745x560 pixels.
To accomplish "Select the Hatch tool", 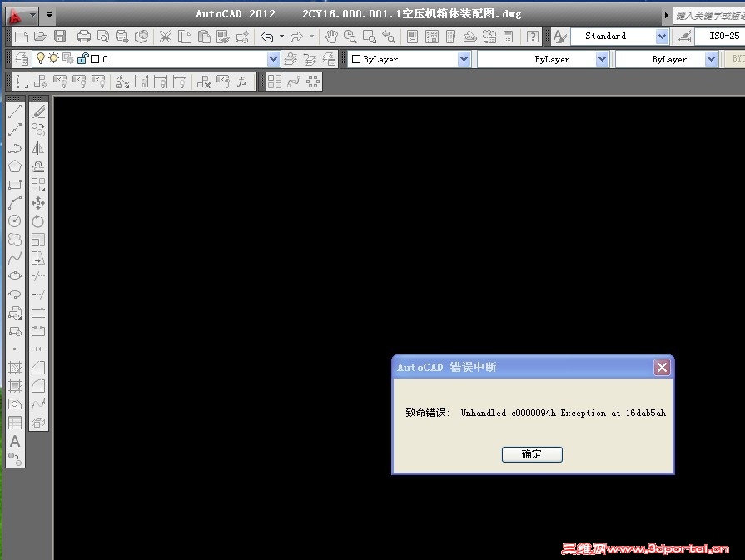I will tap(15, 368).
